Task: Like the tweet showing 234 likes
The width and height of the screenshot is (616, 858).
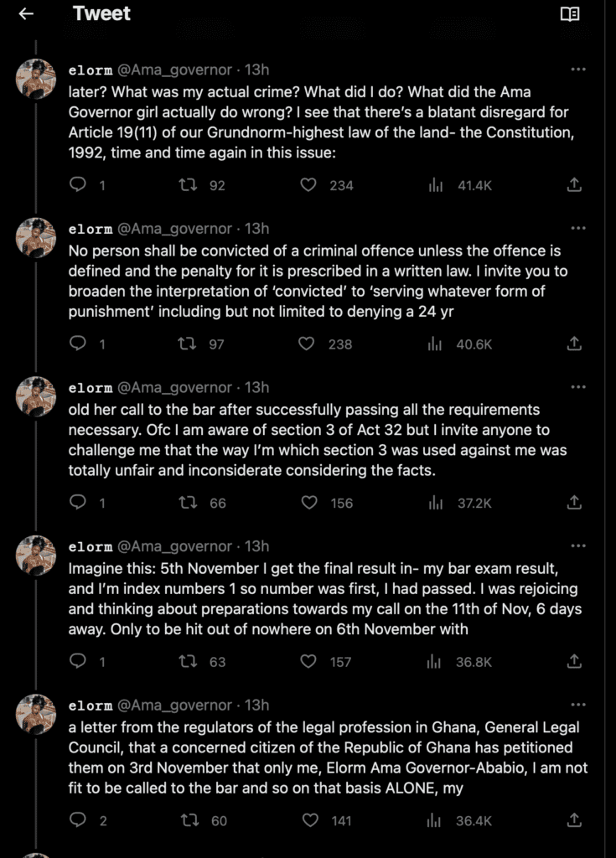Action: (x=309, y=184)
